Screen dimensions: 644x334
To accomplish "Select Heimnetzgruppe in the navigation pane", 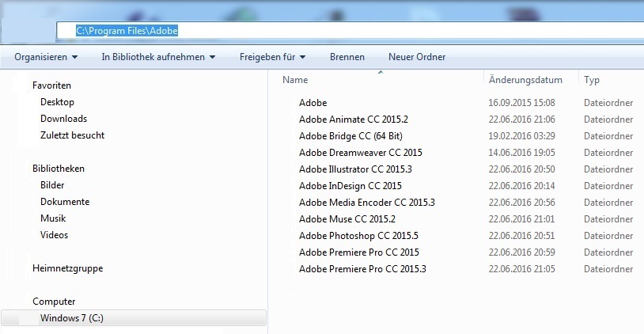I will coord(68,268).
